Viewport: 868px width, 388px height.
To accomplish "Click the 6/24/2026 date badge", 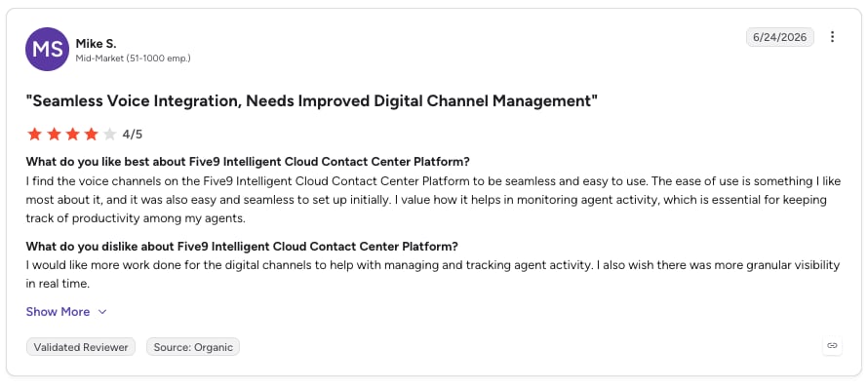I will 780,37.
